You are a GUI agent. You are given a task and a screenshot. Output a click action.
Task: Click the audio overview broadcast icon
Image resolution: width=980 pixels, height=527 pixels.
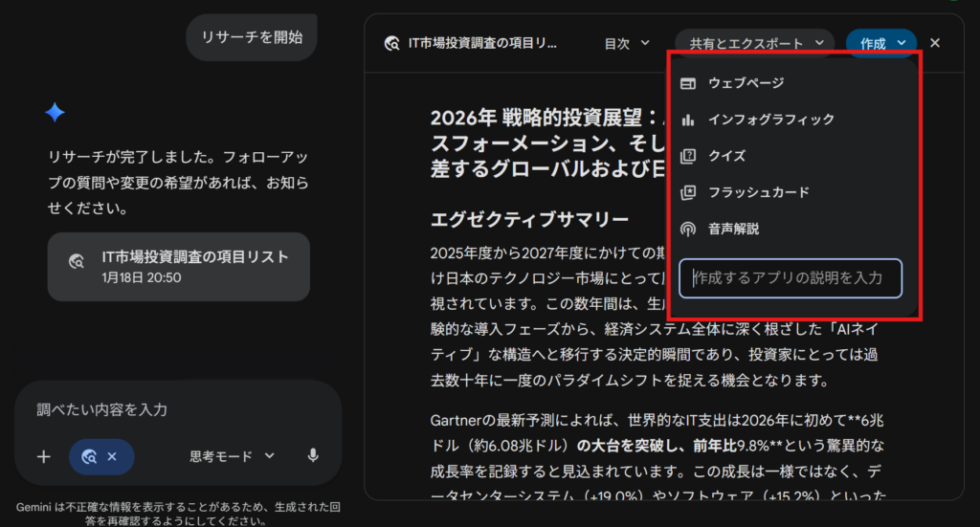(x=687, y=230)
